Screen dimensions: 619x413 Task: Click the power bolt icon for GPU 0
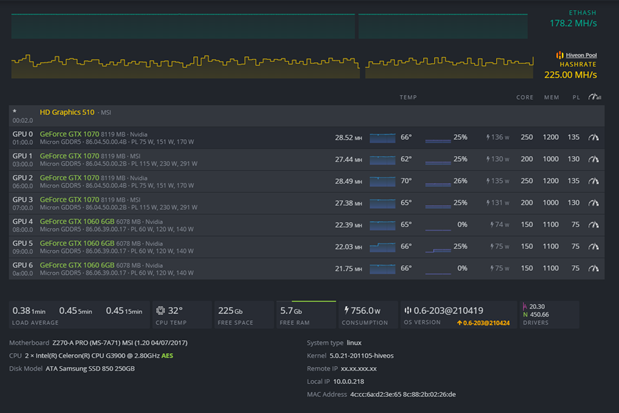(x=488, y=137)
